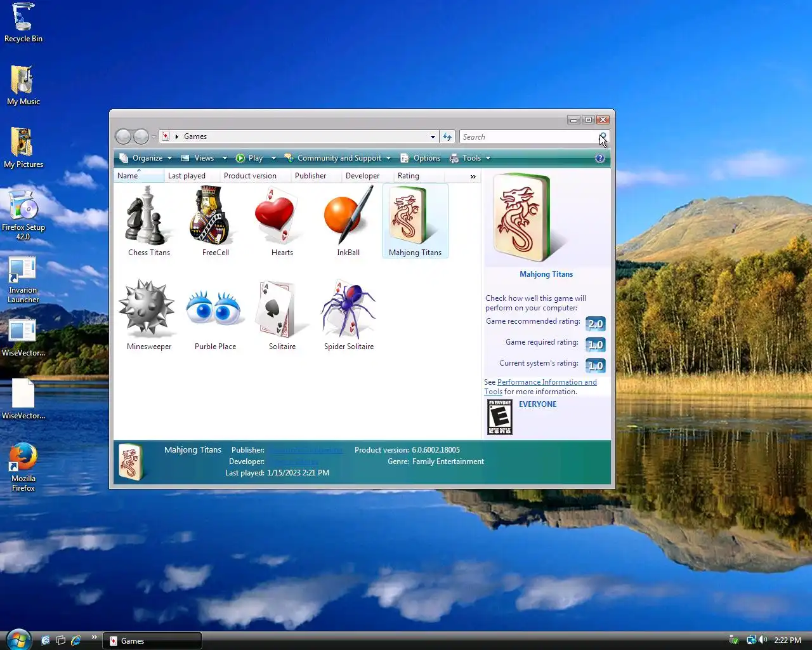
Task: Click the network tray icon
Action: point(751,640)
